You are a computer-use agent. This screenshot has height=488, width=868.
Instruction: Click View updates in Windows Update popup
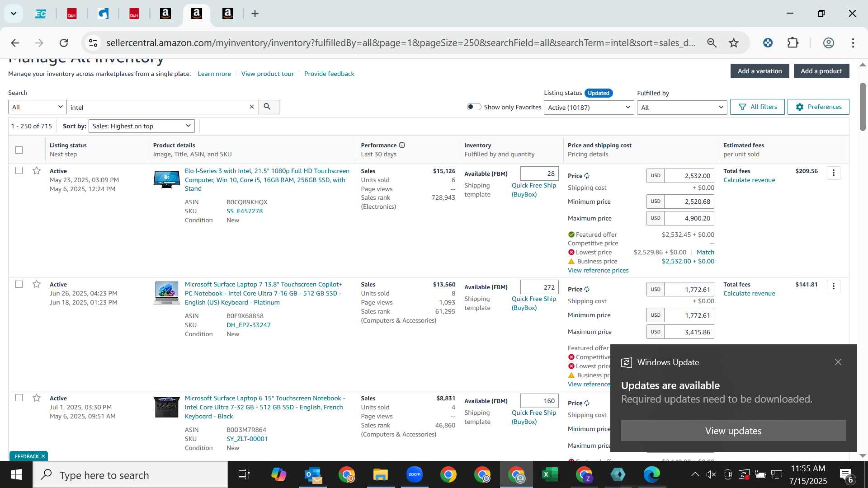733,431
